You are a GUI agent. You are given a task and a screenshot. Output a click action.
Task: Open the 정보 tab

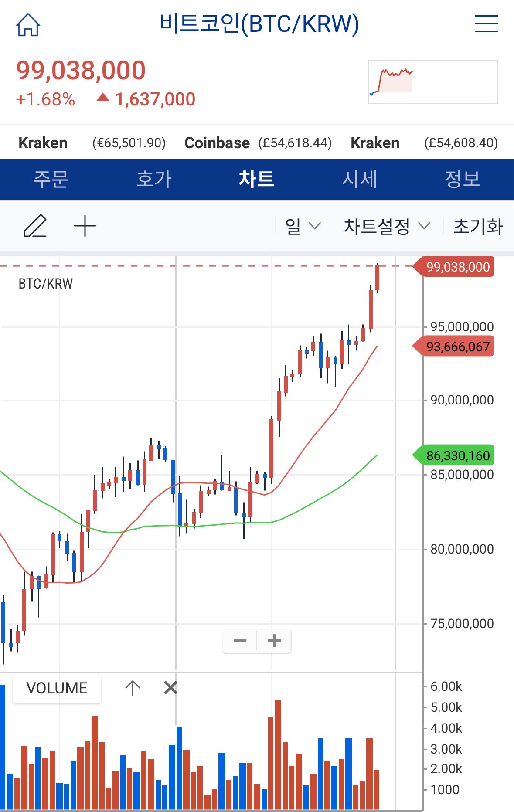[x=462, y=179]
